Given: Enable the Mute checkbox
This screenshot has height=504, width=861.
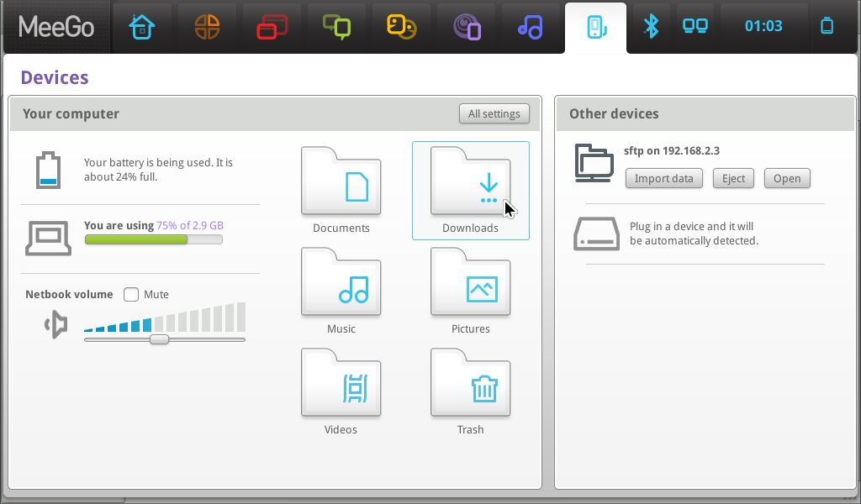Looking at the screenshot, I should [131, 295].
